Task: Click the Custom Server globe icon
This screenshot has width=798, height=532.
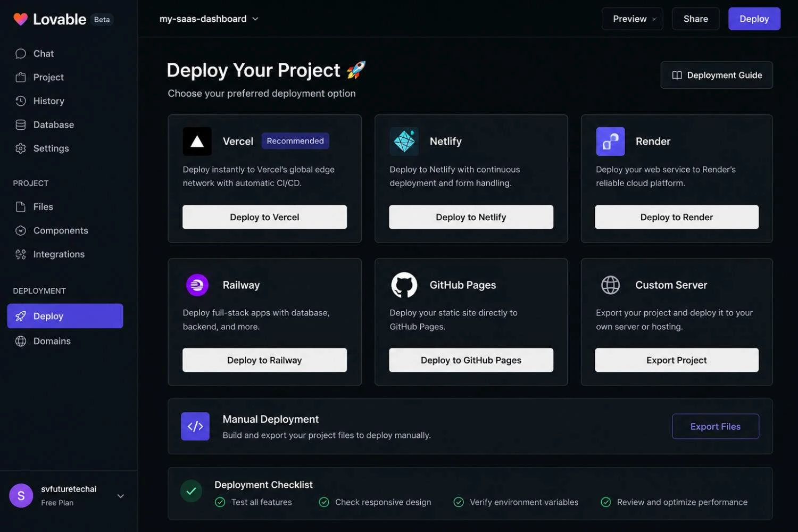Action: pyautogui.click(x=610, y=285)
